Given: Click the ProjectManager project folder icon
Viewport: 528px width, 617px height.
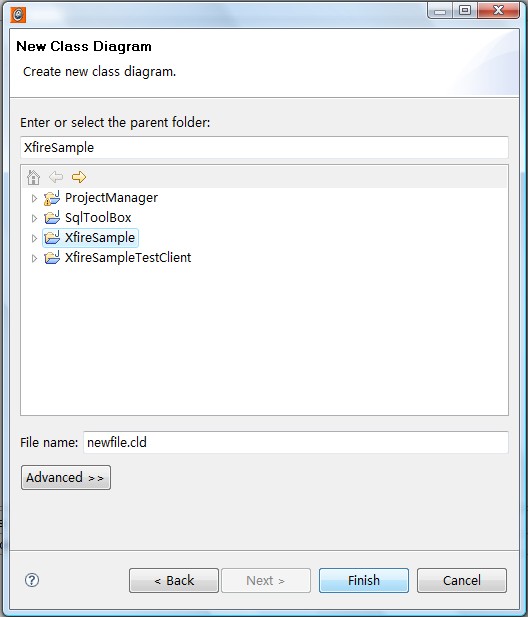Looking at the screenshot, I should [52, 198].
